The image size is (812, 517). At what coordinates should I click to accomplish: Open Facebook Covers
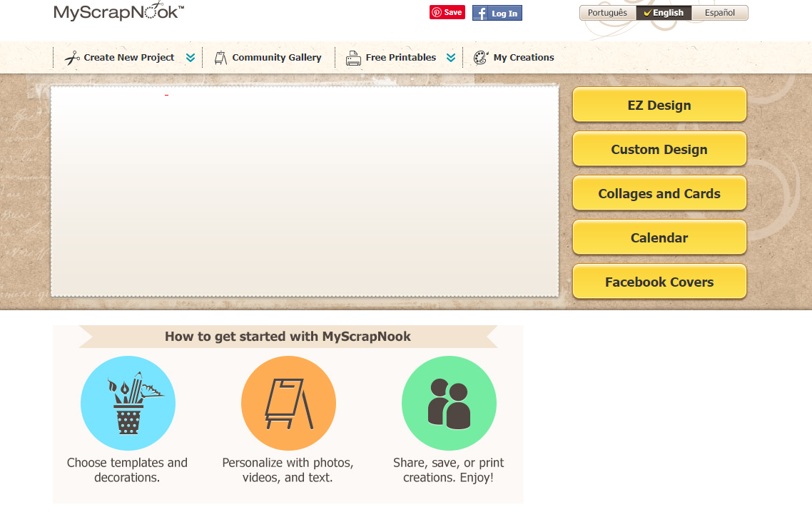(659, 282)
